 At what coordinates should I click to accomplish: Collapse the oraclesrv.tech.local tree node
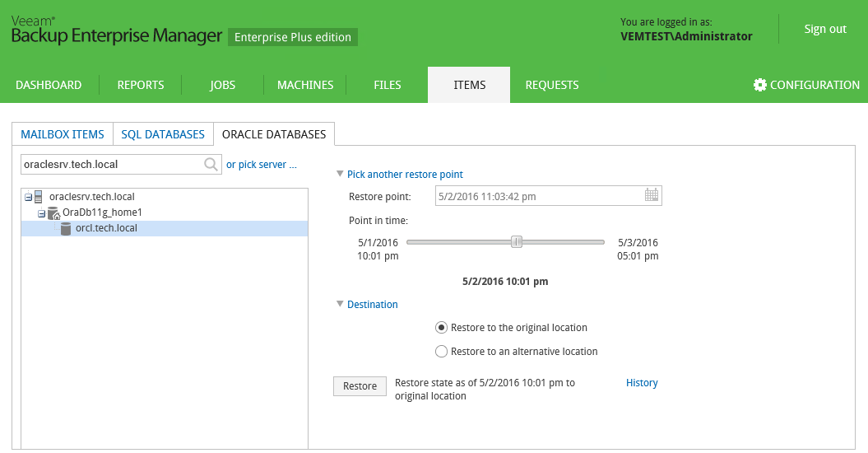[x=28, y=198]
